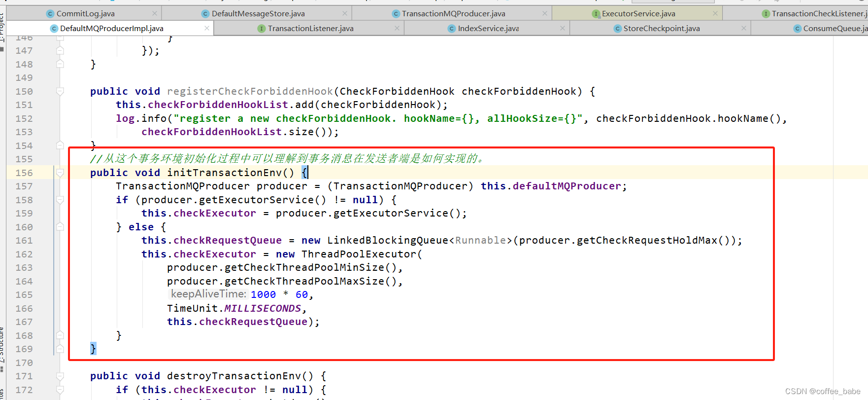Click the keepAliveTime parameter hint
The height and width of the screenshot is (400, 868).
click(x=208, y=294)
